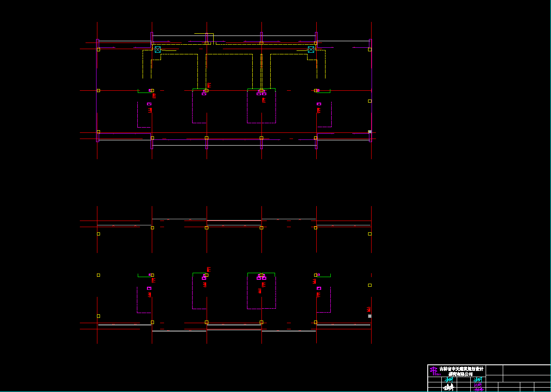Click the yellow stepped line atop upper plan
The image size is (551, 392).
coord(204,33)
